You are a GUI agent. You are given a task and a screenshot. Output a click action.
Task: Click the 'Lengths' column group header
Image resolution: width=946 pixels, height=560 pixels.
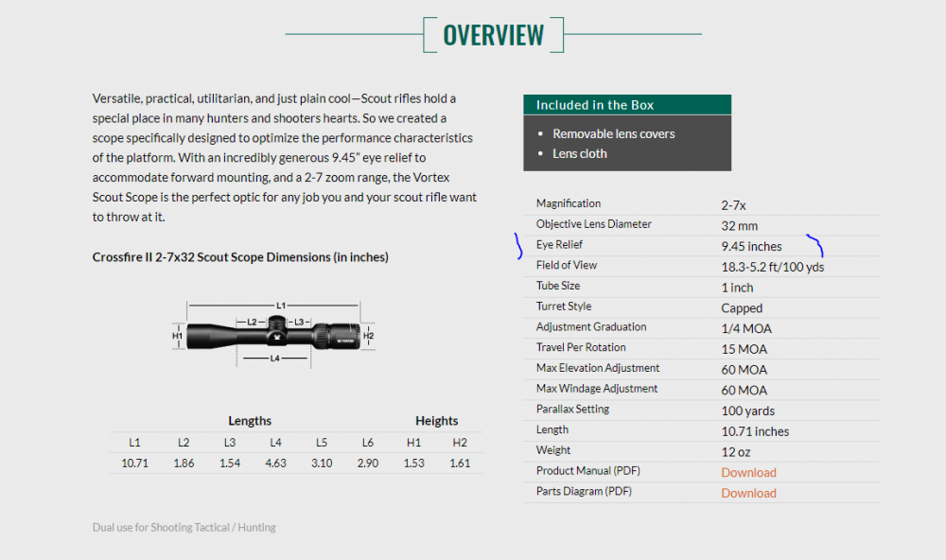250,421
